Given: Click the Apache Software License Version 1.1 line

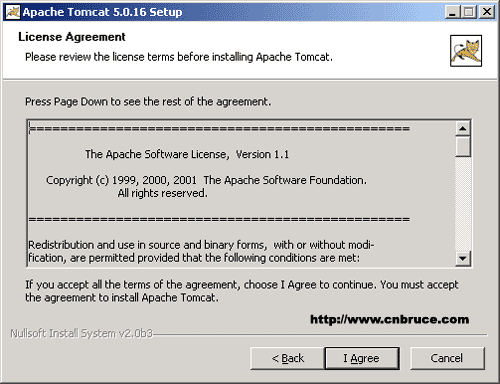Looking at the screenshot, I should pos(187,154).
